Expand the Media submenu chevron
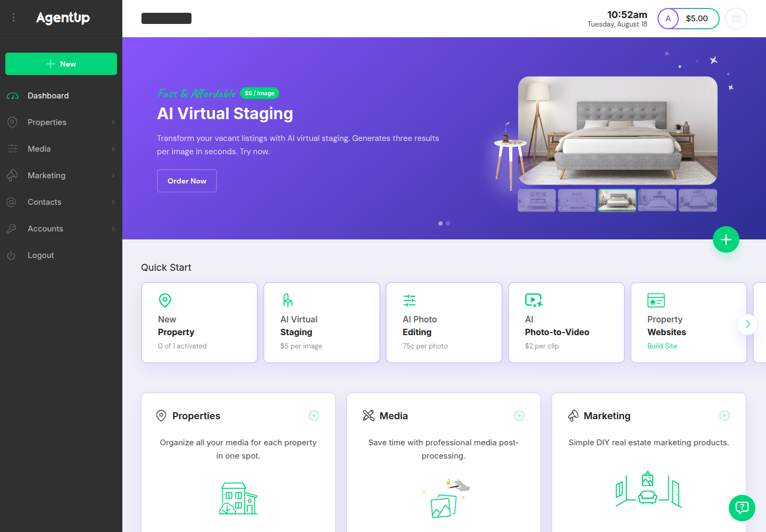The width and height of the screenshot is (766, 532). 113,149
